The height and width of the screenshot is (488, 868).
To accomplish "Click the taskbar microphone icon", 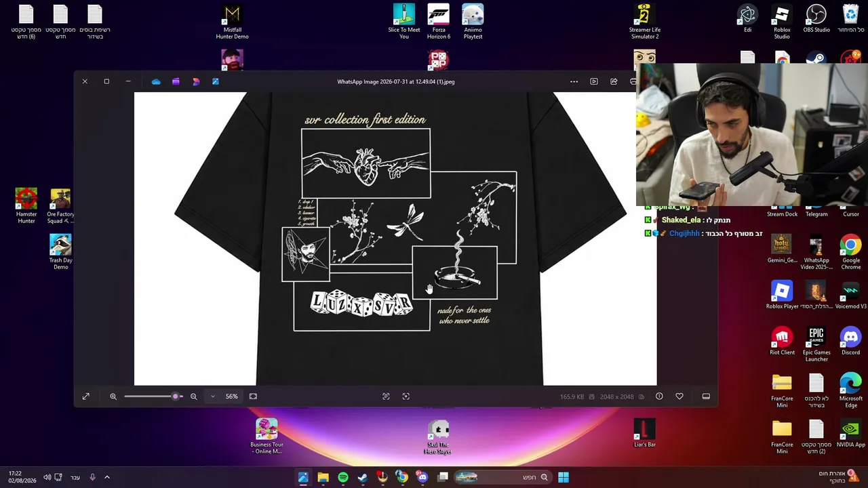I will (92, 477).
